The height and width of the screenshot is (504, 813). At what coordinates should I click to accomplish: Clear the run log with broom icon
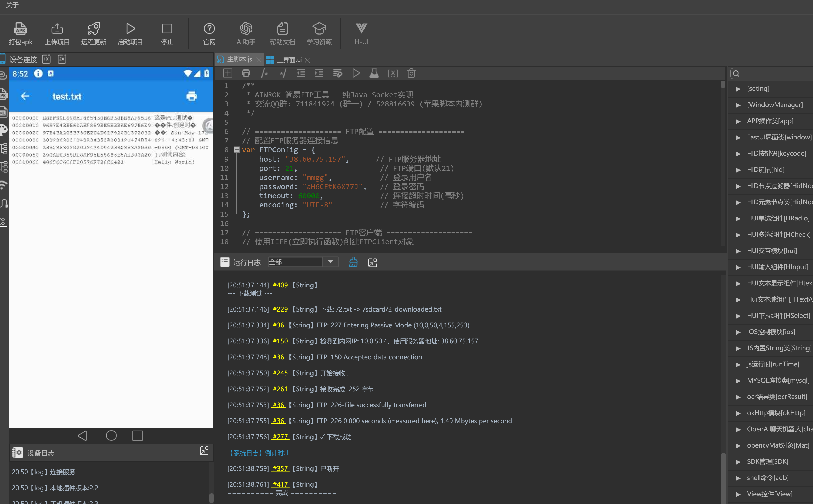point(353,262)
